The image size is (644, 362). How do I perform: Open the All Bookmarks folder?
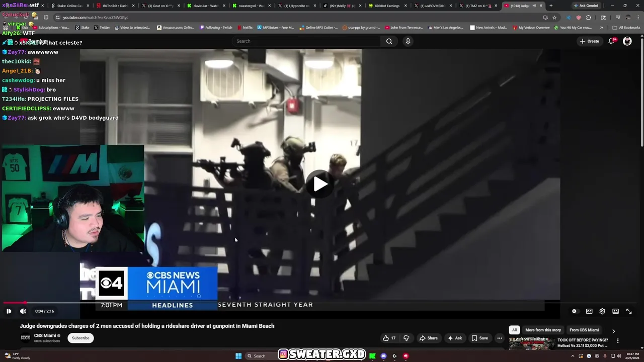coord(626,28)
